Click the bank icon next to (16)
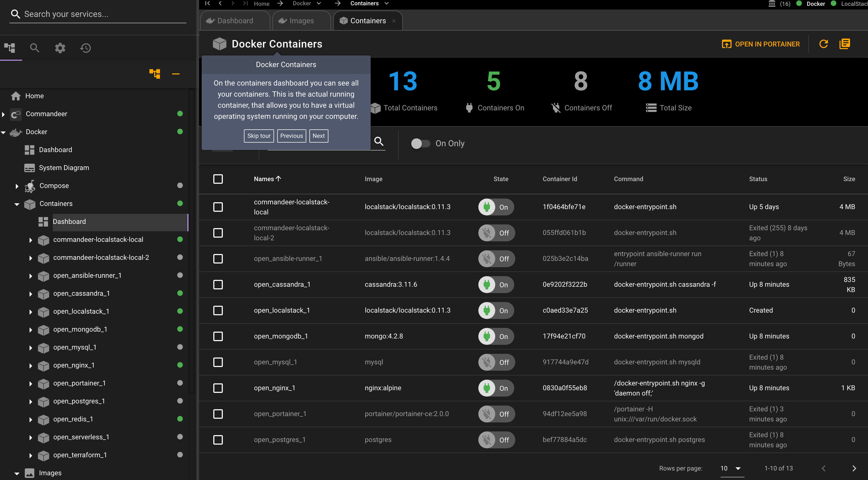Image resolution: width=868 pixels, height=480 pixels. 772,4
